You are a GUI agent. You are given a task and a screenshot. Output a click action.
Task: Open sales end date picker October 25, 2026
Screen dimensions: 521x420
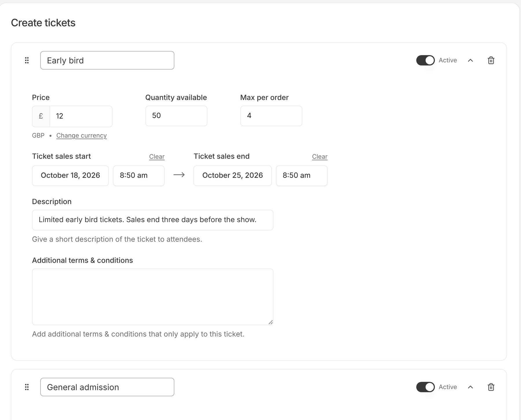point(232,176)
